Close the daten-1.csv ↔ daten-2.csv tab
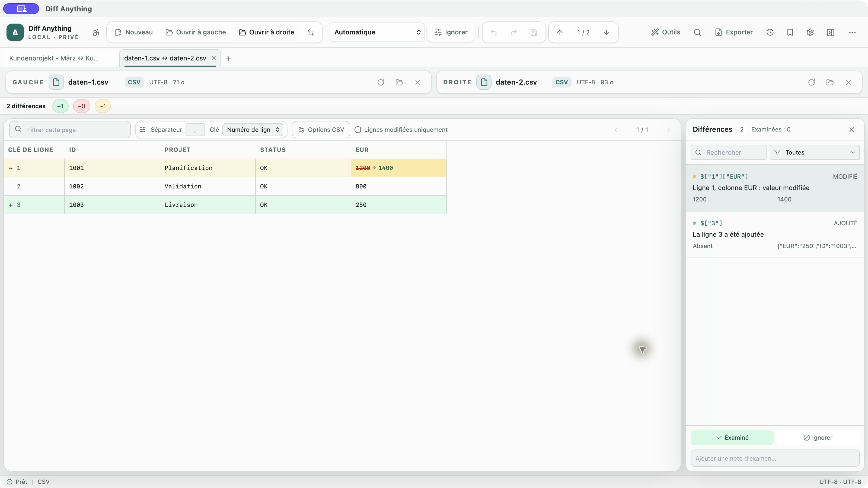The image size is (868, 488). pos(214,58)
